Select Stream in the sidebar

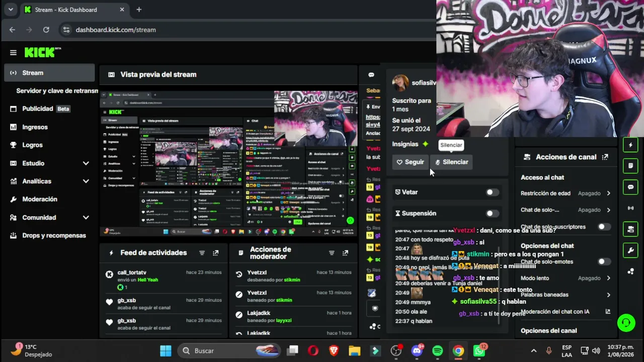[x=50, y=73]
